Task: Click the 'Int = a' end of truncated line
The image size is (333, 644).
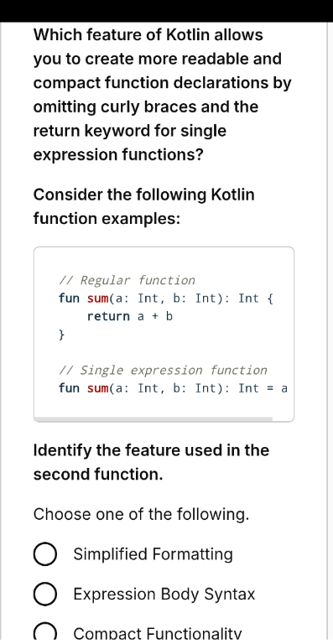Action: click(x=263, y=388)
